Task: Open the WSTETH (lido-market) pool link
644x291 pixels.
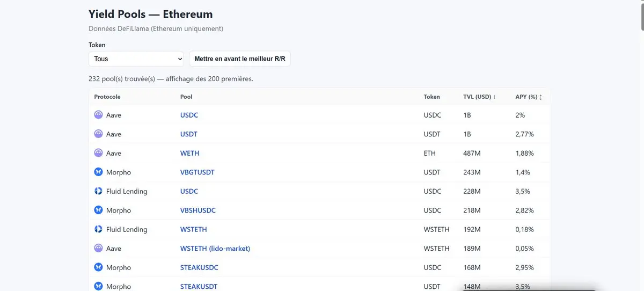Action: pos(215,249)
